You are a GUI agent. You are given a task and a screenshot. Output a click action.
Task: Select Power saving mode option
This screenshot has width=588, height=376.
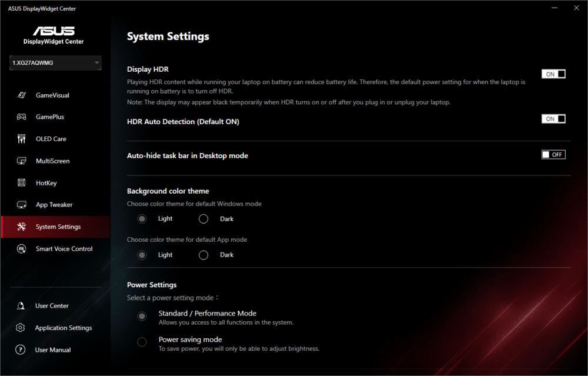142,342
